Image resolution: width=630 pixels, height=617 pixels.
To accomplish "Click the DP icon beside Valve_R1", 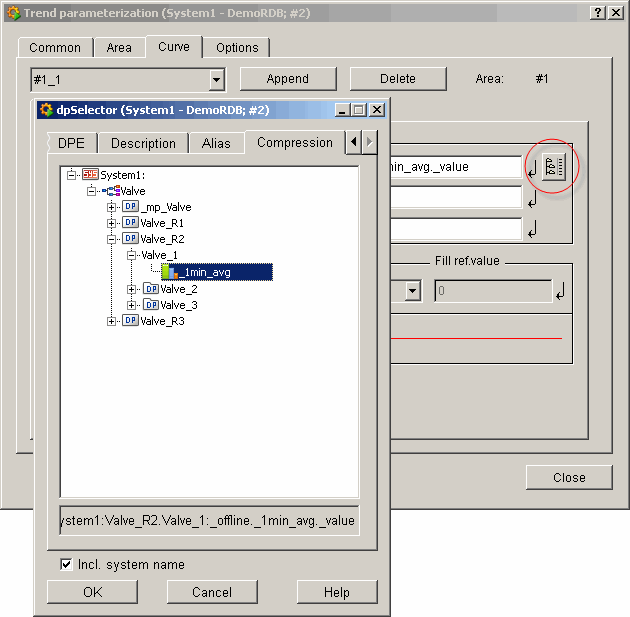I will tap(131, 223).
